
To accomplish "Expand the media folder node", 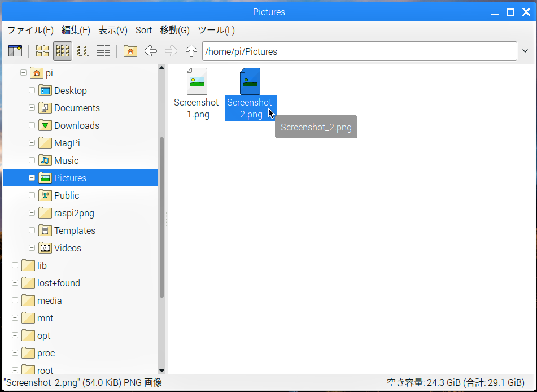I will (x=15, y=300).
